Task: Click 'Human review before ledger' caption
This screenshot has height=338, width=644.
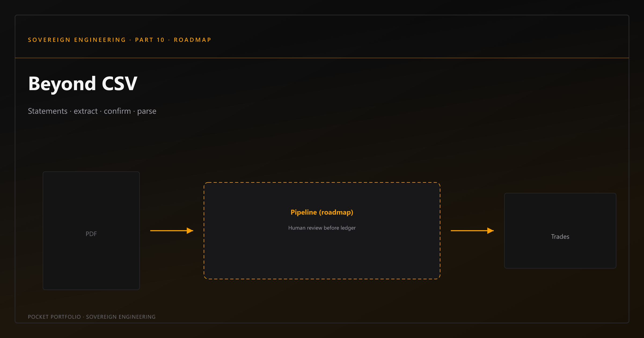Action: pyautogui.click(x=322, y=228)
